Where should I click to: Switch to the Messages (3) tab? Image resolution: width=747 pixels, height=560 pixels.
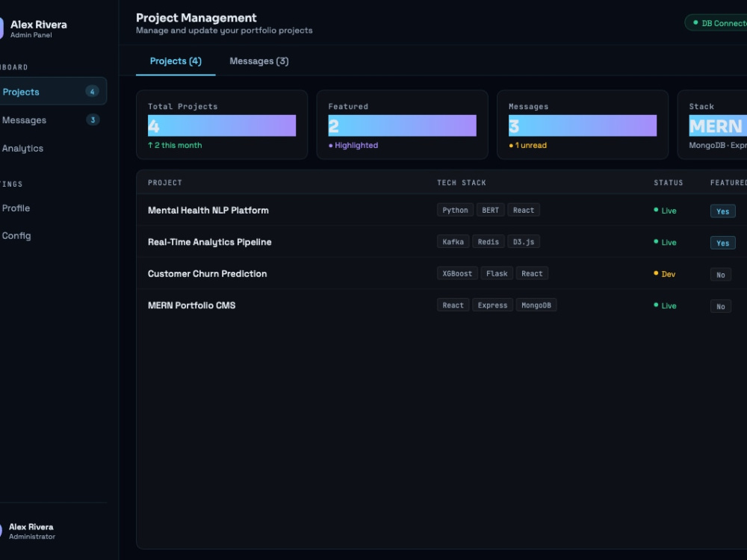click(x=259, y=61)
